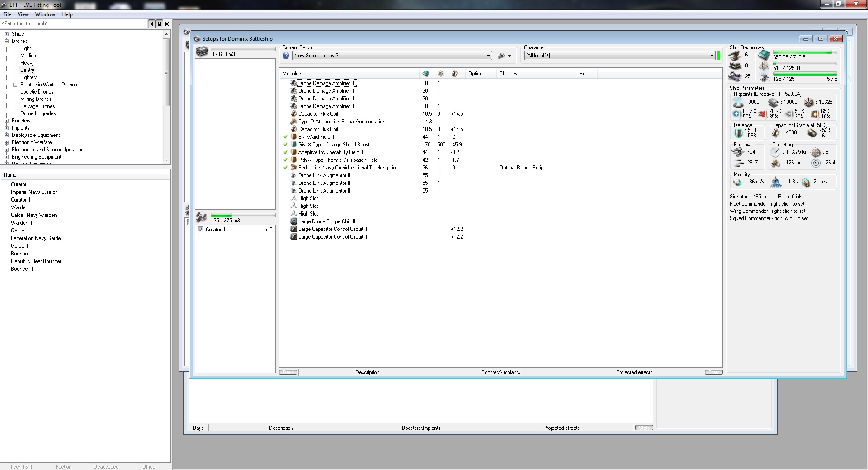Click the capacitor capacity icon

pyautogui.click(x=776, y=133)
